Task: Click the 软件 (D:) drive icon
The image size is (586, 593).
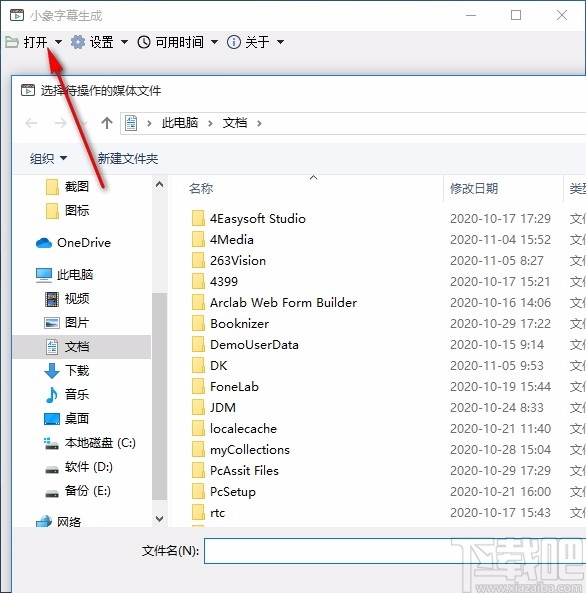Action: coord(52,470)
